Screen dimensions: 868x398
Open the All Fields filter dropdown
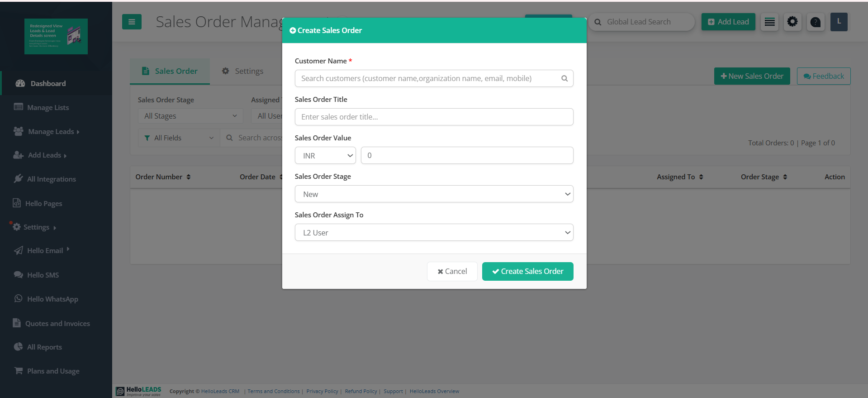tap(179, 138)
